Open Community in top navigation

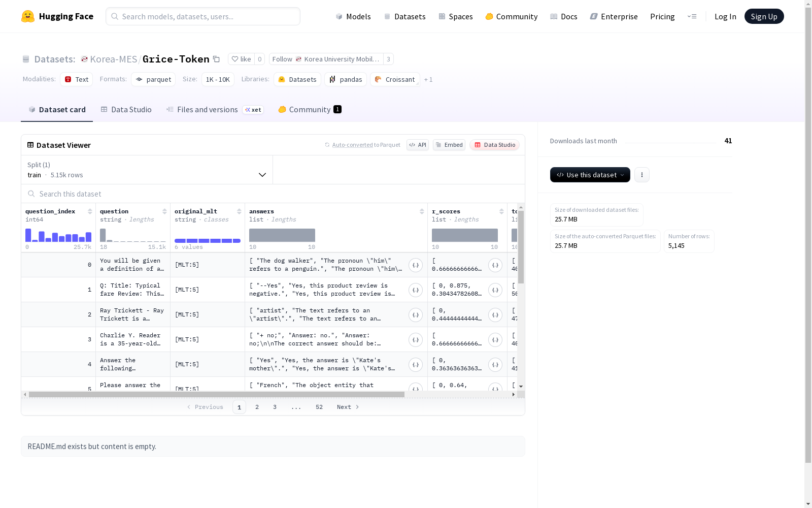tap(512, 16)
